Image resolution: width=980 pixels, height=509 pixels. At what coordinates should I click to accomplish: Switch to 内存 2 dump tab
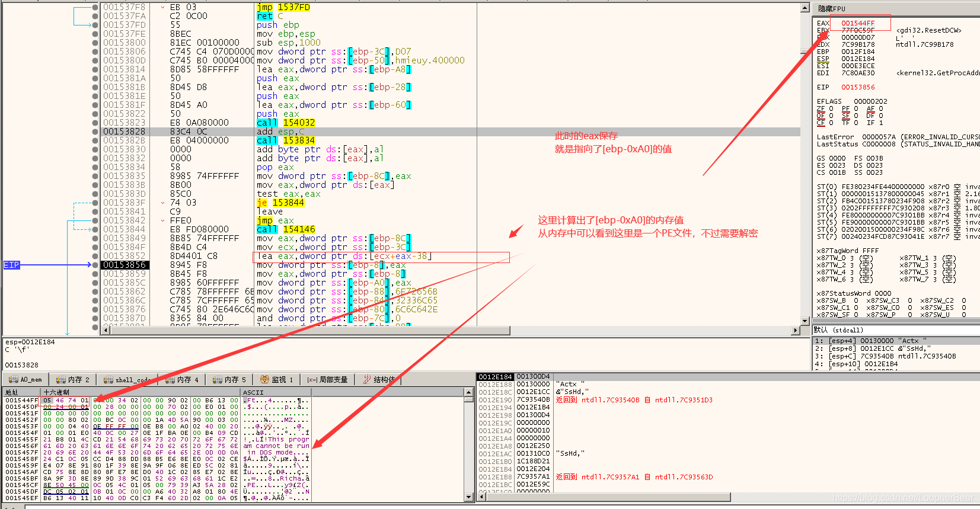[73, 379]
